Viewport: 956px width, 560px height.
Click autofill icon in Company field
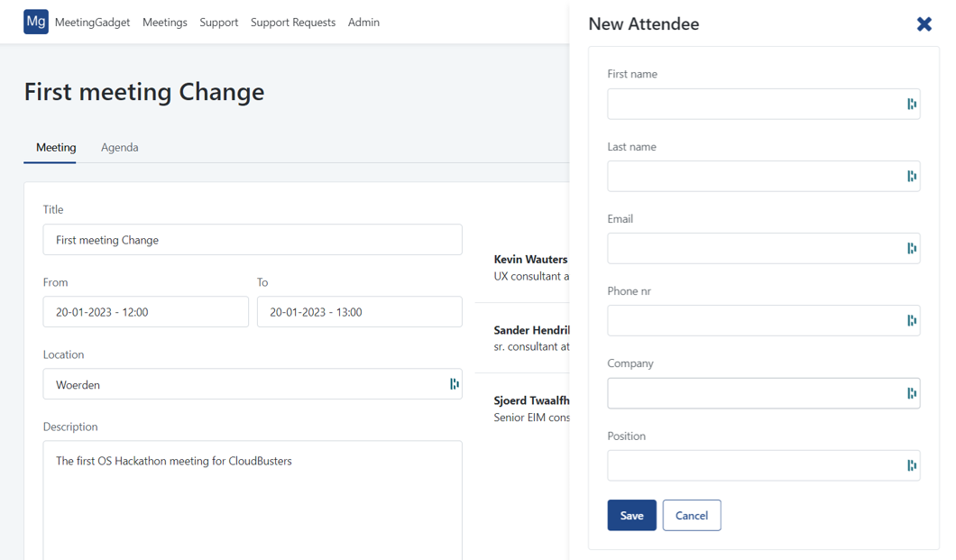tap(911, 393)
